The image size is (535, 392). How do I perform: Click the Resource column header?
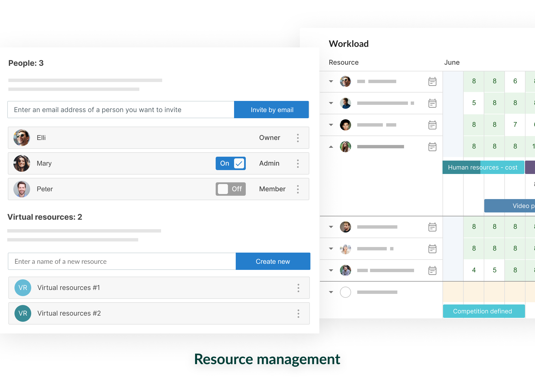(x=344, y=62)
